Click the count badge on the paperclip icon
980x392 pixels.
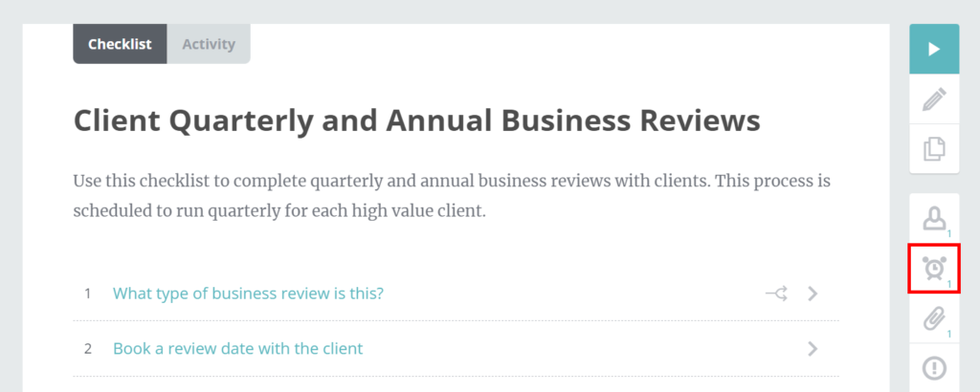coord(948,334)
